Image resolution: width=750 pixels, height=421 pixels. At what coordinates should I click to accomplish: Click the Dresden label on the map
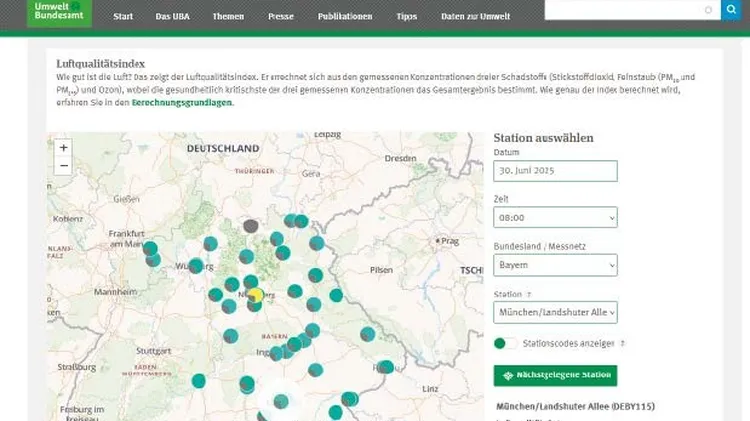[x=400, y=158]
